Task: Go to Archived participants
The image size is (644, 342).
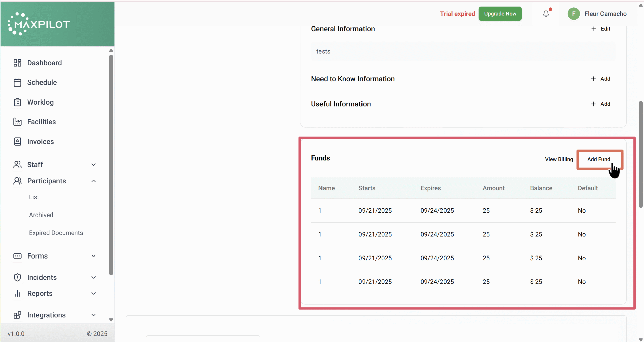Action: pos(41,215)
